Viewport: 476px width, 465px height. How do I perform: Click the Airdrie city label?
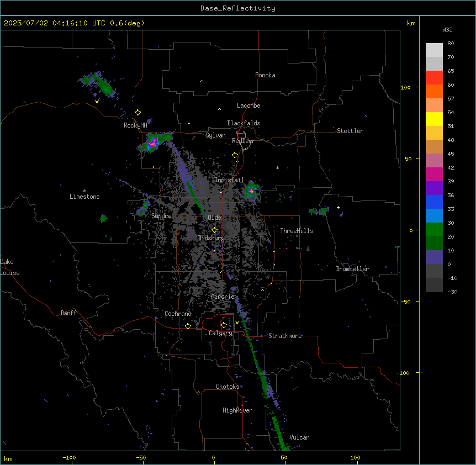point(223,297)
